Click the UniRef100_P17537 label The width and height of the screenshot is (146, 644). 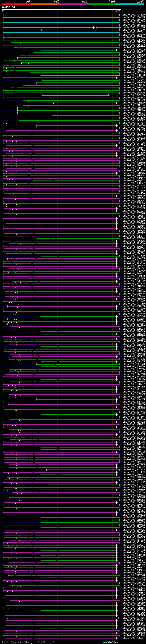[x=134, y=48]
